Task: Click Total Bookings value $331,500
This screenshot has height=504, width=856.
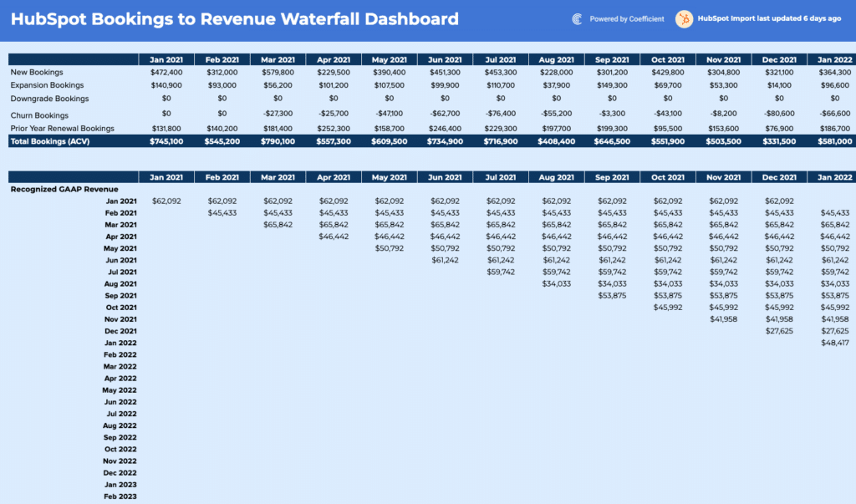Action: click(x=779, y=141)
